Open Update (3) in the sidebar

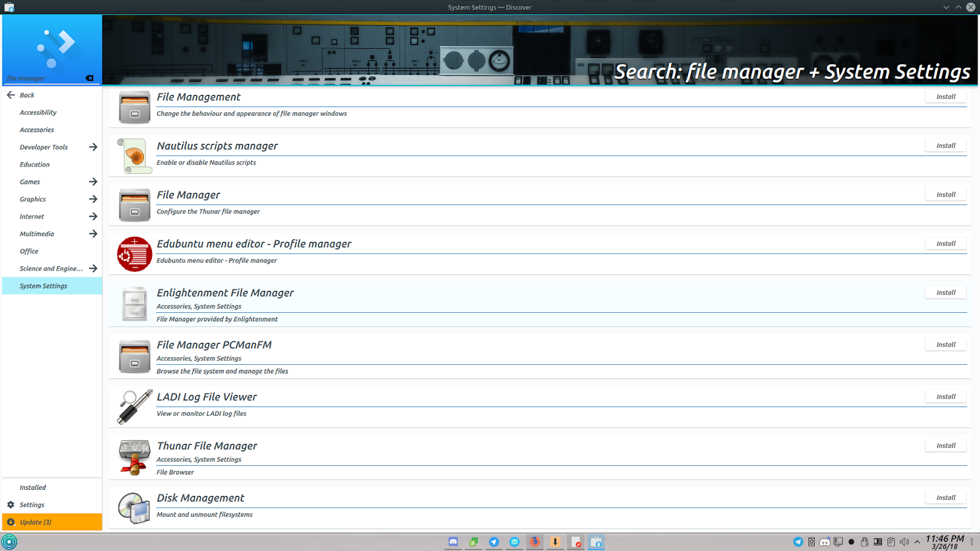point(36,522)
